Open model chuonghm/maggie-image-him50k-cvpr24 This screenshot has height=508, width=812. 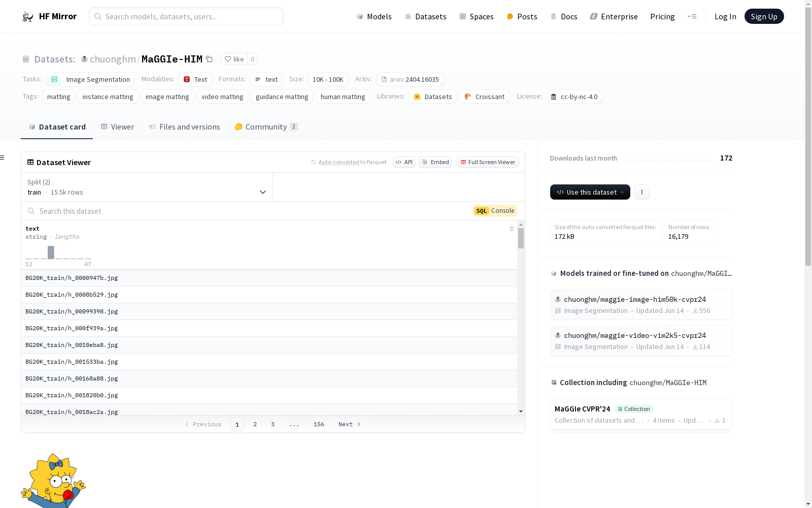pyautogui.click(x=641, y=305)
